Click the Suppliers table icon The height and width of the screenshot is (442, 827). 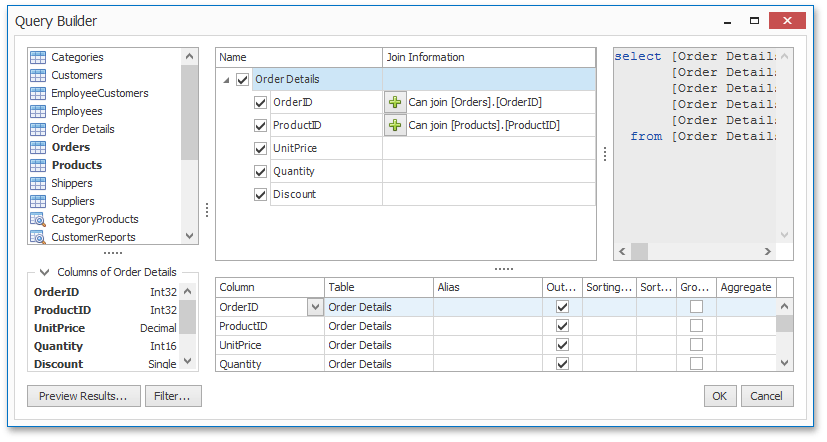(38, 201)
